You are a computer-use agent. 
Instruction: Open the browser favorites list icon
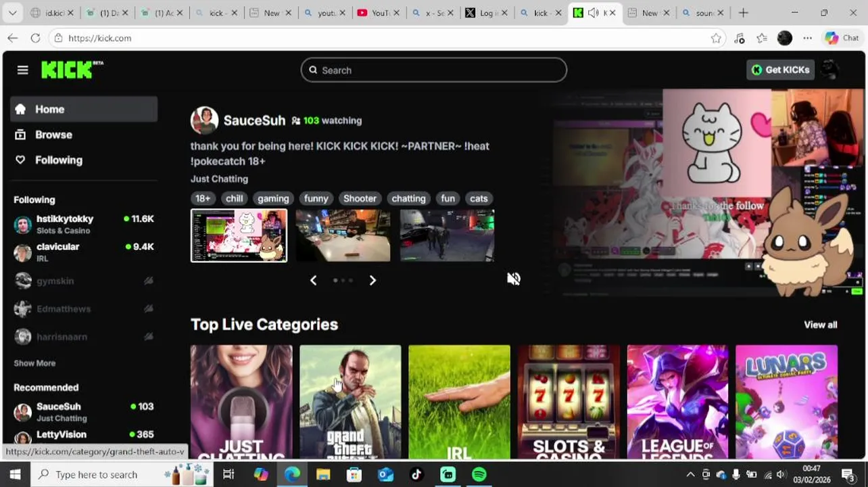[762, 38]
